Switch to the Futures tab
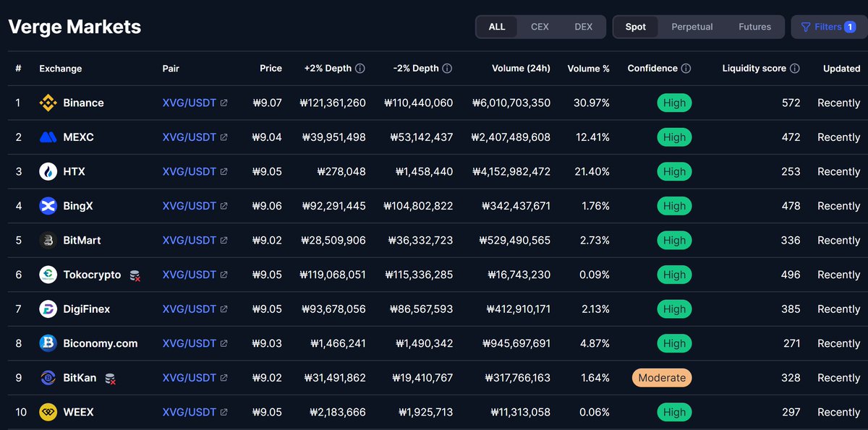This screenshot has width=868, height=430. point(754,27)
